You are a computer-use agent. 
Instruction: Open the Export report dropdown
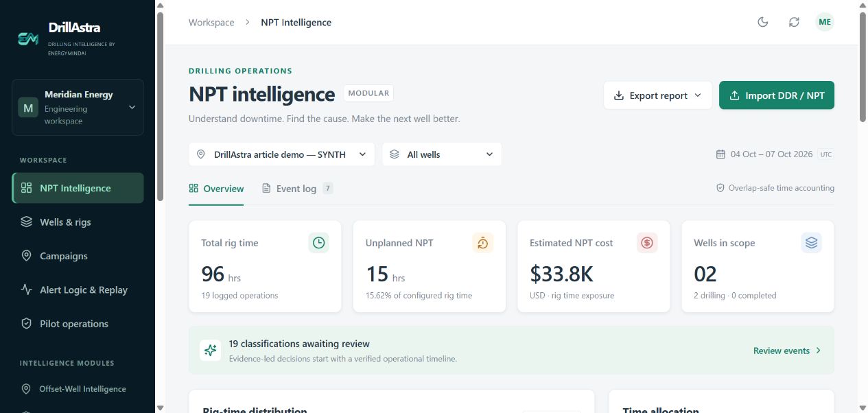tap(658, 95)
